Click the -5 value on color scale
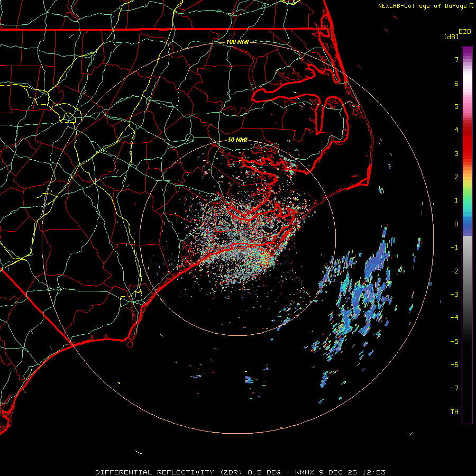Viewport: 476px width, 476px height. click(454, 341)
